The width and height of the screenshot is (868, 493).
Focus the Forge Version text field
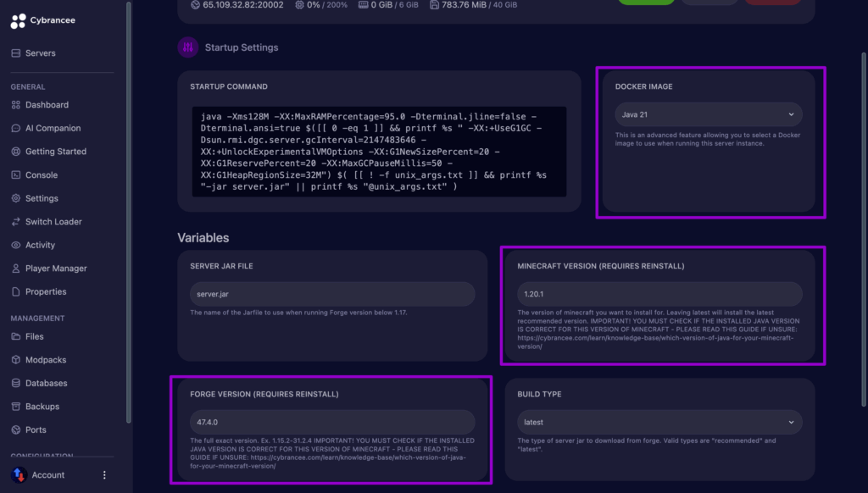(332, 422)
